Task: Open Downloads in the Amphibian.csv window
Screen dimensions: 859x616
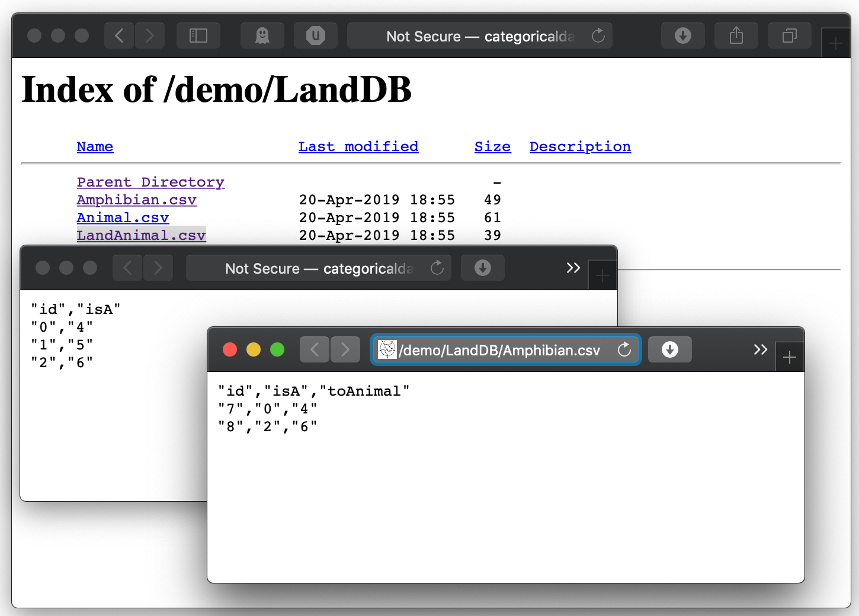Action: [669, 350]
